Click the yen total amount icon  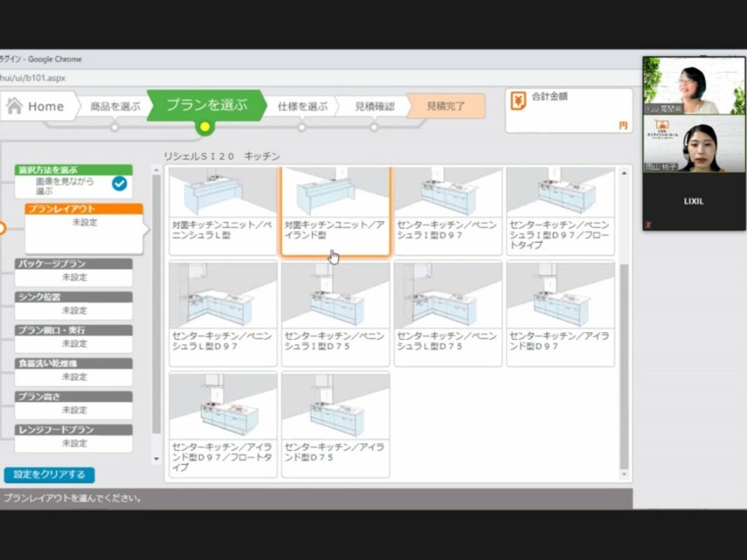click(518, 100)
